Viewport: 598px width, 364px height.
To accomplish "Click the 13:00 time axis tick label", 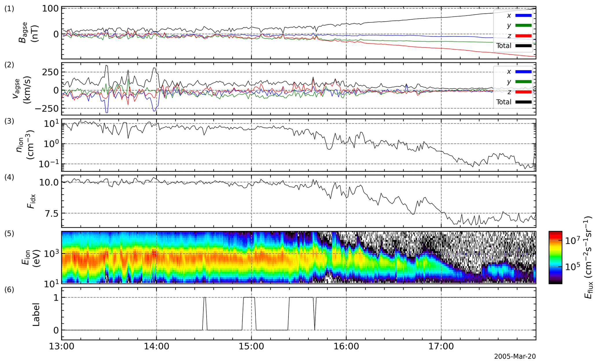I will point(62,346).
